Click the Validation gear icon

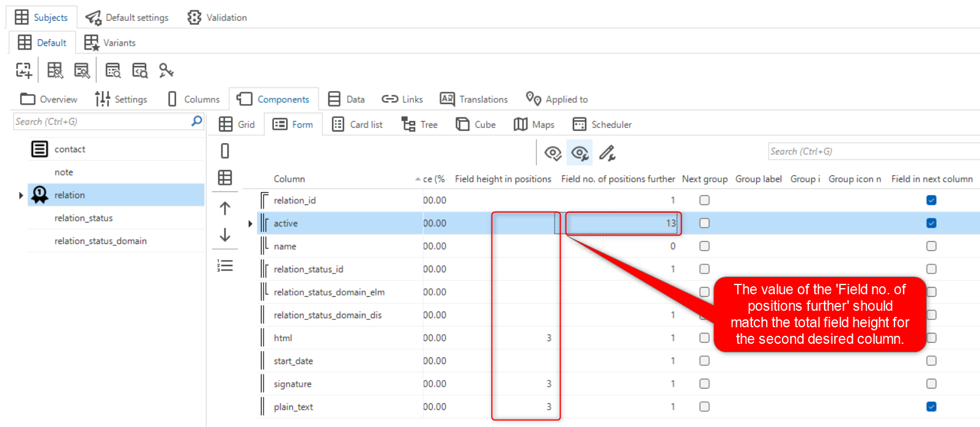(x=194, y=17)
